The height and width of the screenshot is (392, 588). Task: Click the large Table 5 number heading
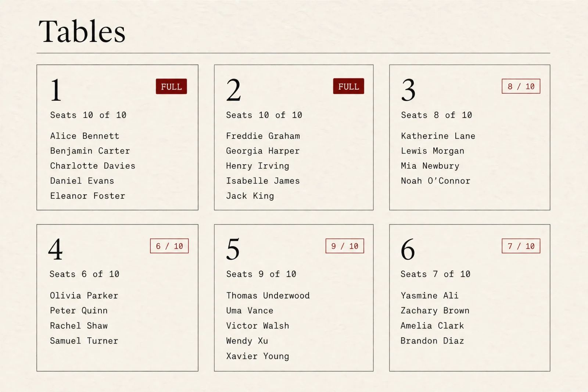pyautogui.click(x=233, y=249)
